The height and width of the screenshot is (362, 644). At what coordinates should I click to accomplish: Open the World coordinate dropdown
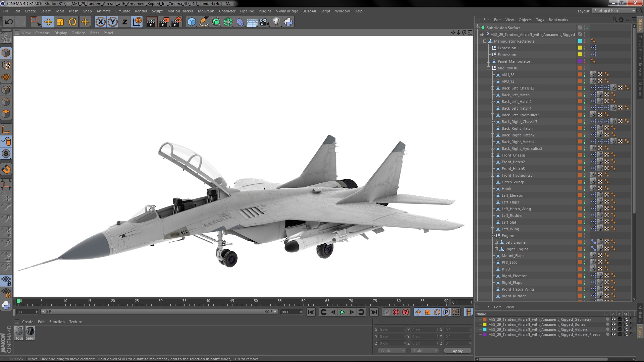click(x=392, y=351)
